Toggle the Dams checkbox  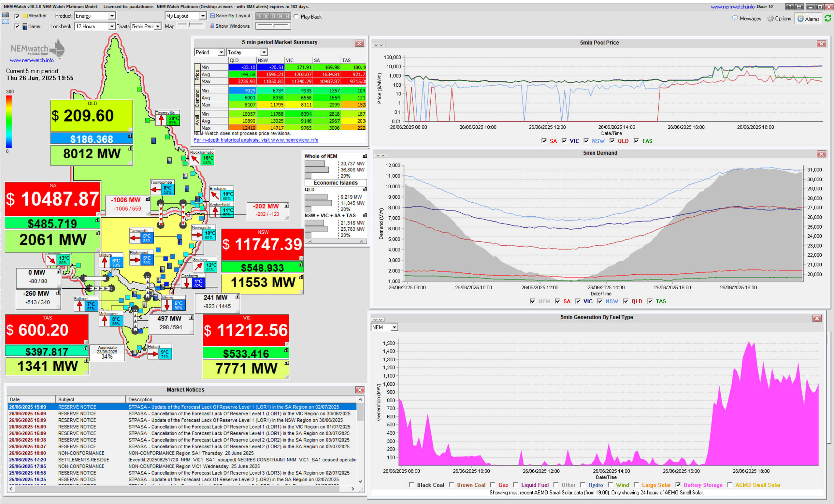pos(17,26)
